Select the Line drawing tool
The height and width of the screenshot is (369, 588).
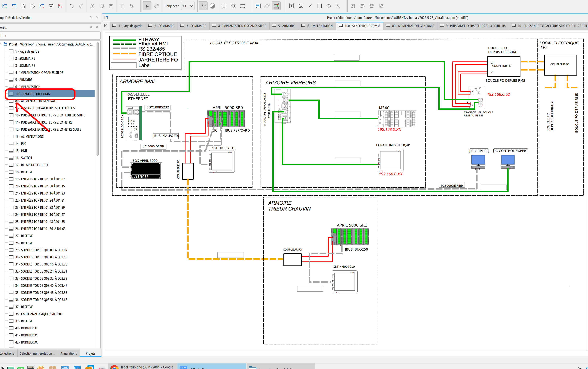[310, 6]
